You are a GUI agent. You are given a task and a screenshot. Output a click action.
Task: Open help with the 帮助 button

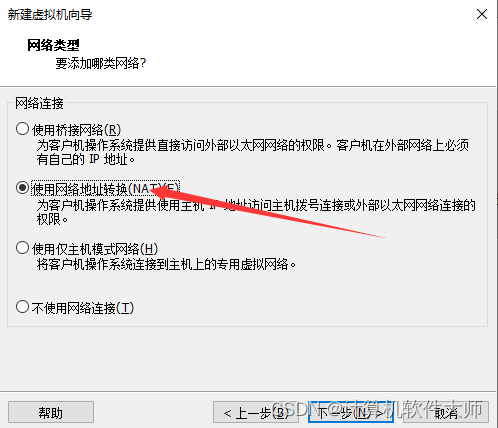click(51, 412)
